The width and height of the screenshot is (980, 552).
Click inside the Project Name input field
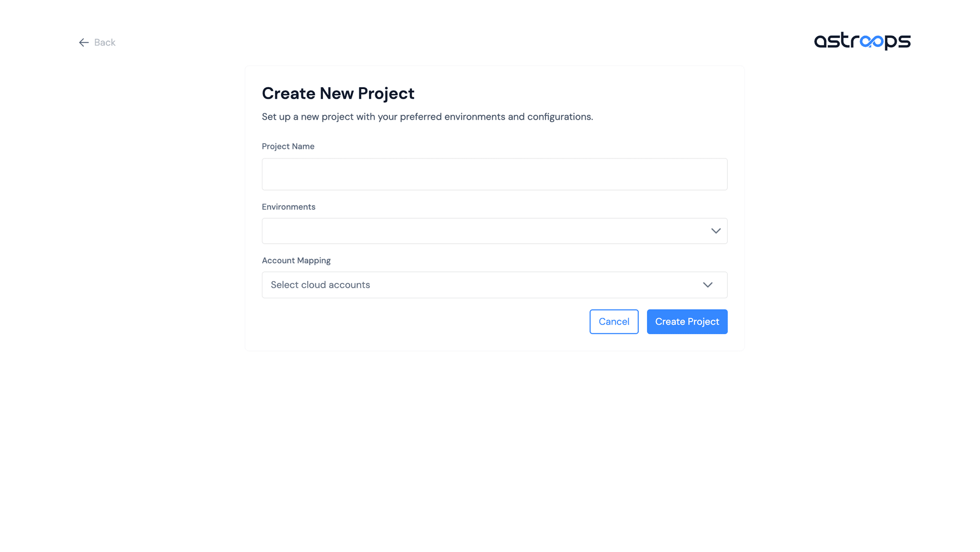coord(494,174)
